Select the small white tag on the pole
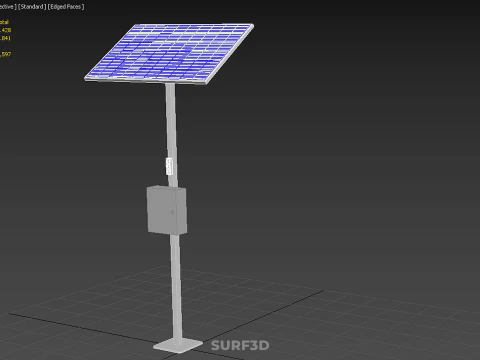480x360 pixels. 169,166
